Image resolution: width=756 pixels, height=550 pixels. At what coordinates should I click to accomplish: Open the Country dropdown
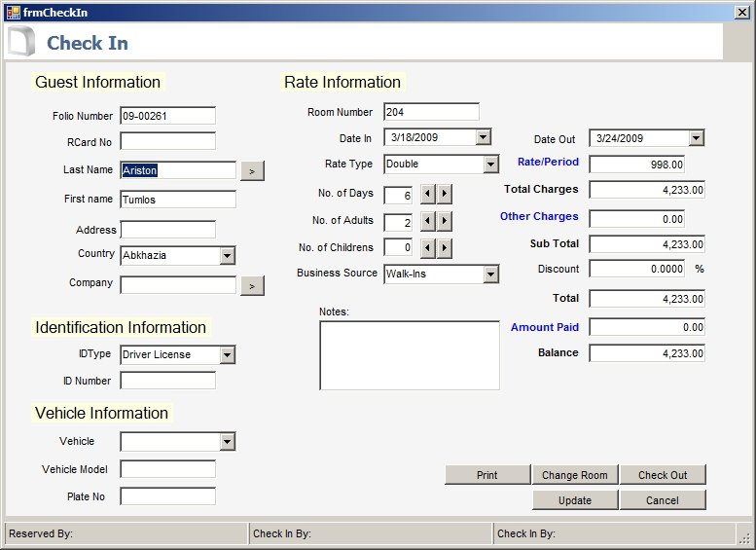click(x=227, y=256)
